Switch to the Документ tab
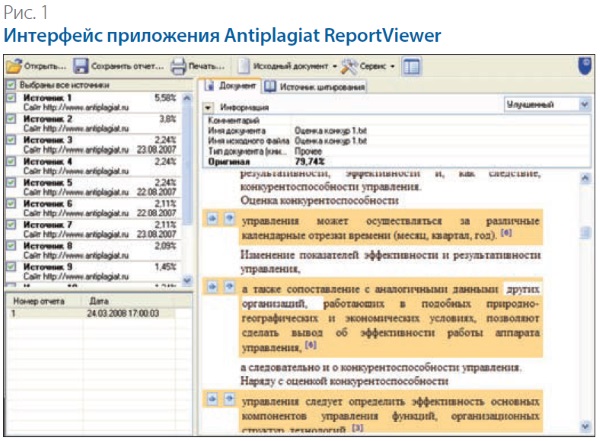 (231, 87)
